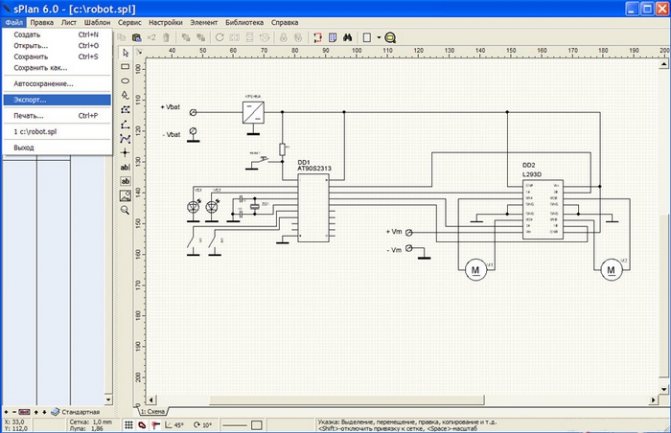Select the rectangle drawing tool
This screenshot has width=671, height=433.
(x=125, y=67)
